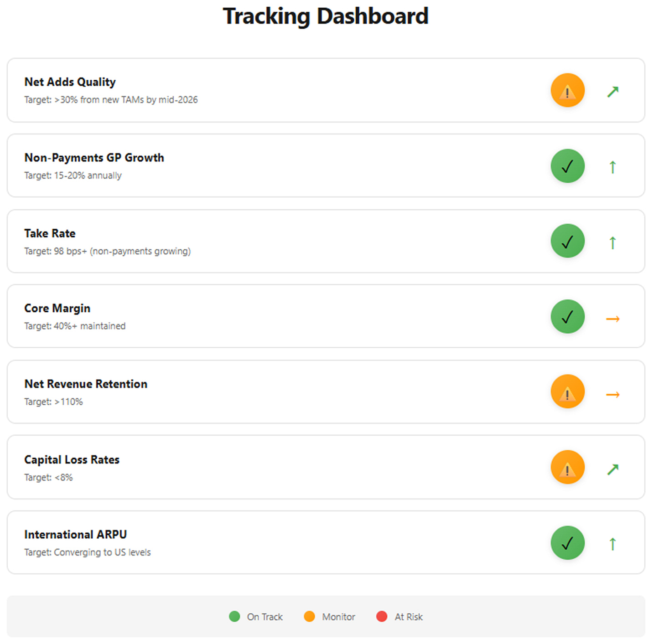
Task: Select the Non-Payments GP Growth card title
Action: pyautogui.click(x=94, y=157)
